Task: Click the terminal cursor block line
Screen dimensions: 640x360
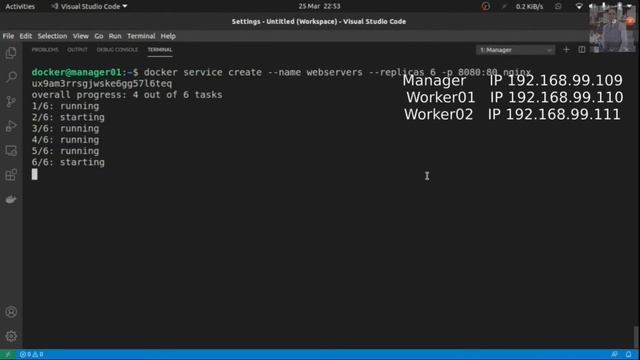Action: point(35,174)
